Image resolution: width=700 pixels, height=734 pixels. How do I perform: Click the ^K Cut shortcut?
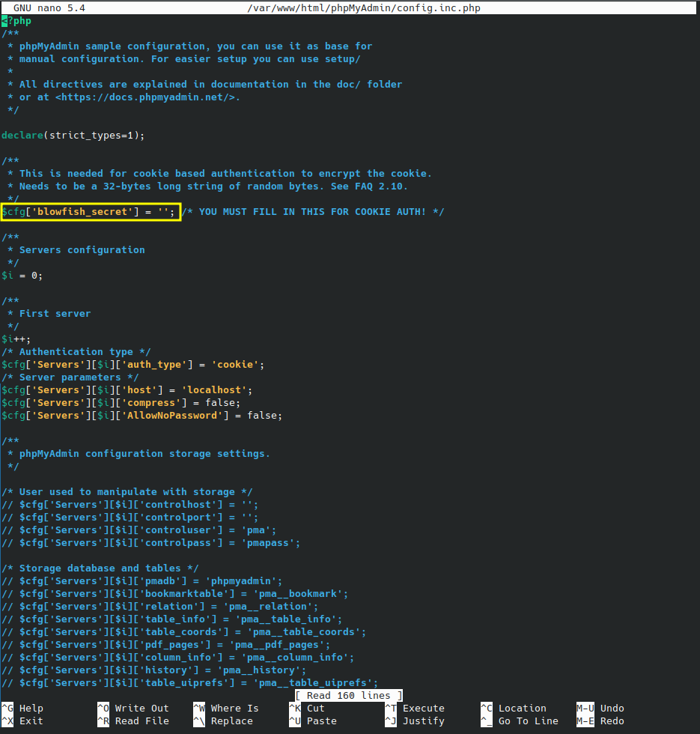pyautogui.click(x=307, y=709)
